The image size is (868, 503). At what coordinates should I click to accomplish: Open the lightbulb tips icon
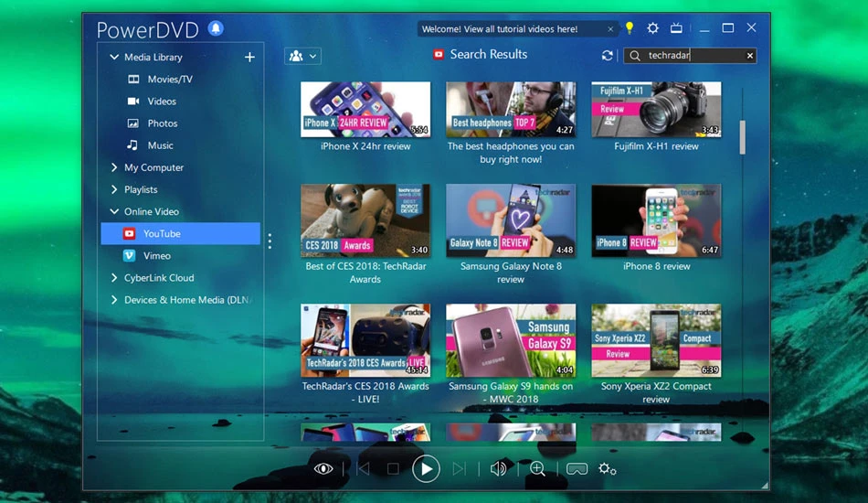630,27
